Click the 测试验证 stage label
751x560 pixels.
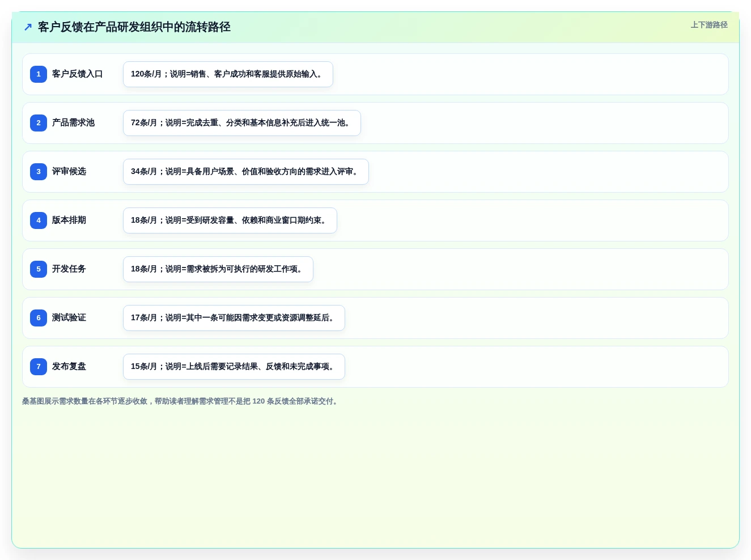click(69, 318)
